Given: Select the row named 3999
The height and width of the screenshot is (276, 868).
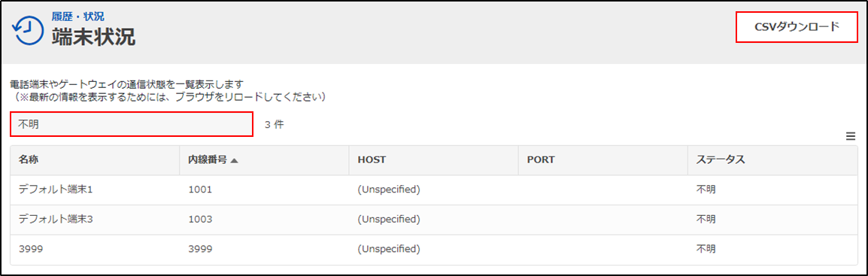Looking at the screenshot, I should pos(433,250).
